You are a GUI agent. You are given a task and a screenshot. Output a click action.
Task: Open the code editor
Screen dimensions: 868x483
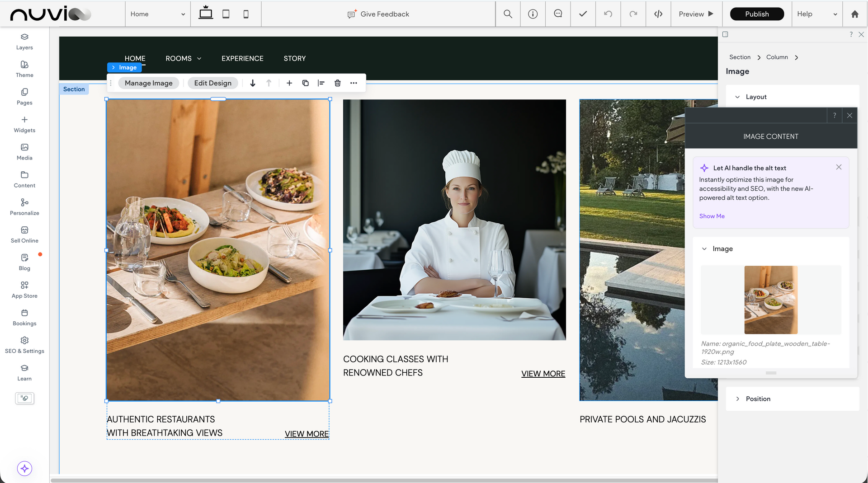(x=658, y=14)
